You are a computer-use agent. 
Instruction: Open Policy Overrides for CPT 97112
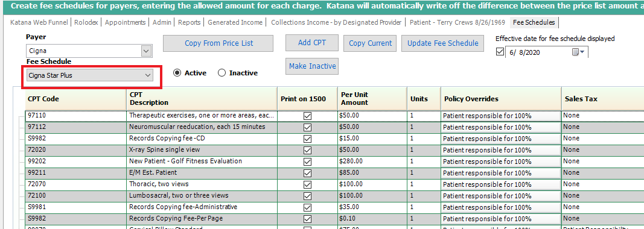point(501,128)
